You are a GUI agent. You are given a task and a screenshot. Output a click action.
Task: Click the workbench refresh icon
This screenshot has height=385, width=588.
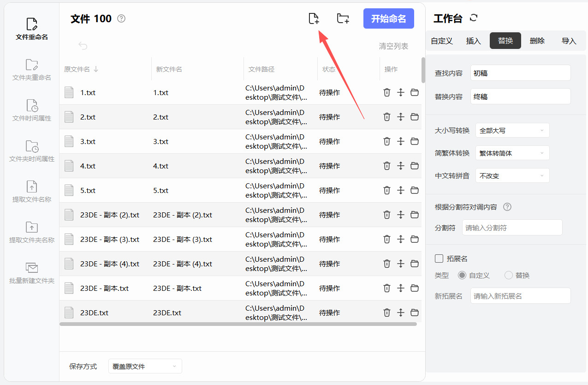pyautogui.click(x=474, y=18)
